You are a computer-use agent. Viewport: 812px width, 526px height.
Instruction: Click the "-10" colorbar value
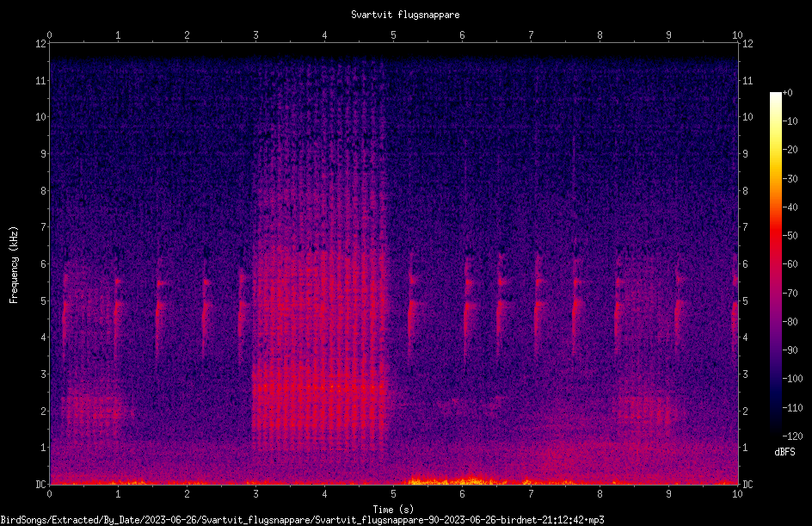790,121
